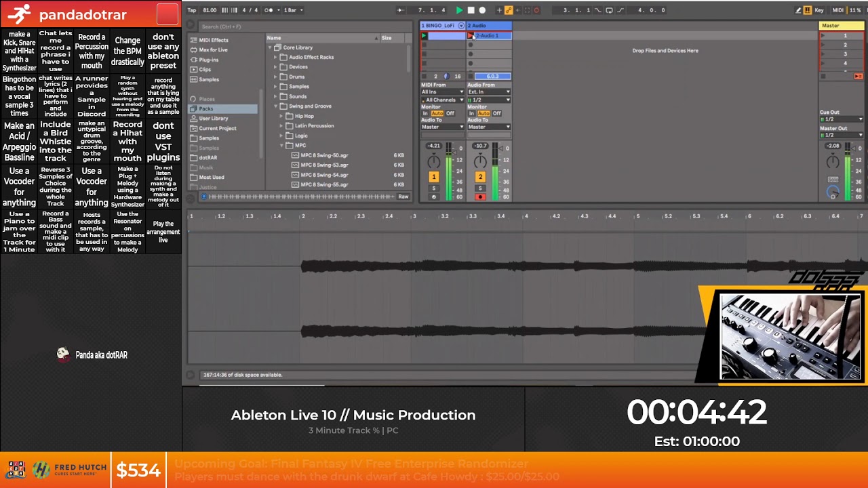Select the Master track header

(842, 26)
